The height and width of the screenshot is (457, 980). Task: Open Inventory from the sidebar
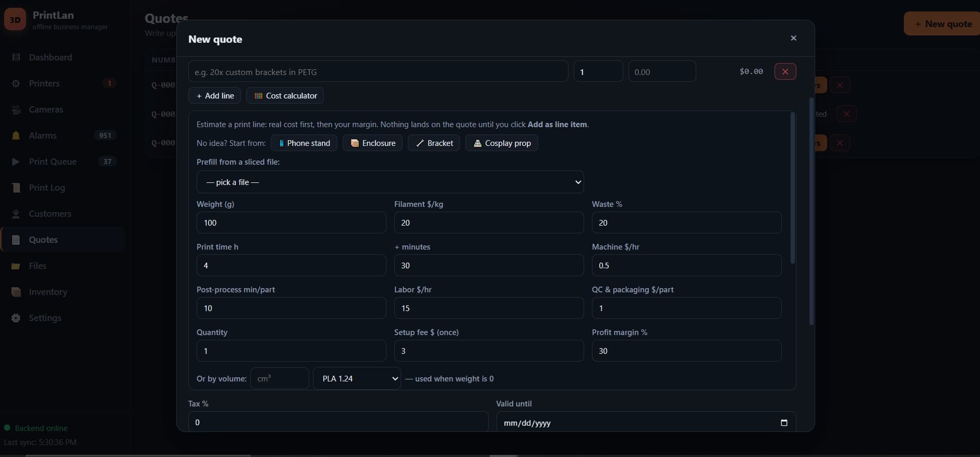tap(63, 292)
